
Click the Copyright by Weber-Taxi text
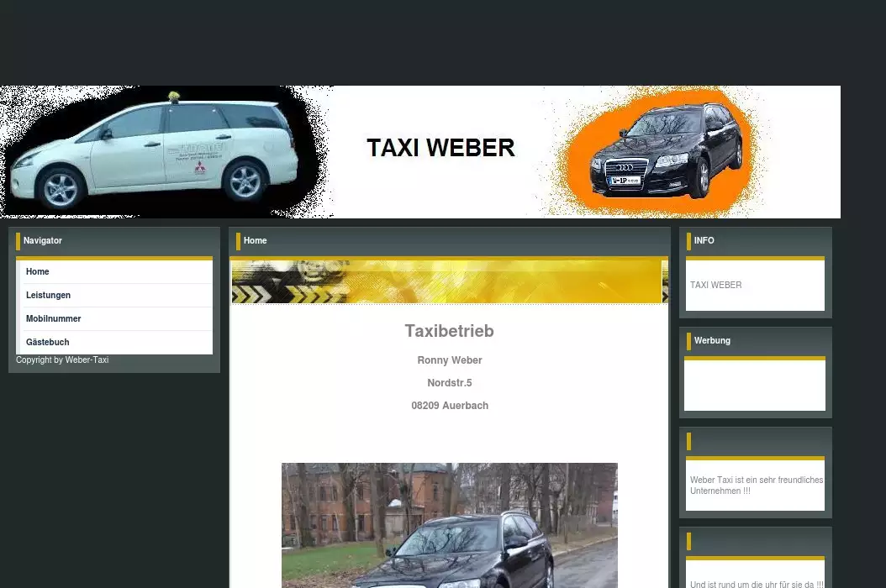62,360
